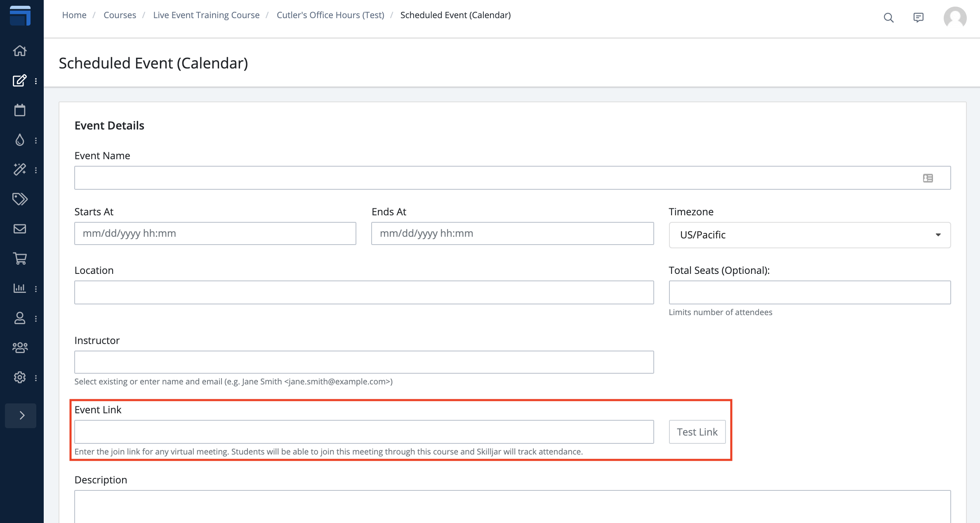Focus the Event Link input field
980x523 pixels.
tap(364, 432)
